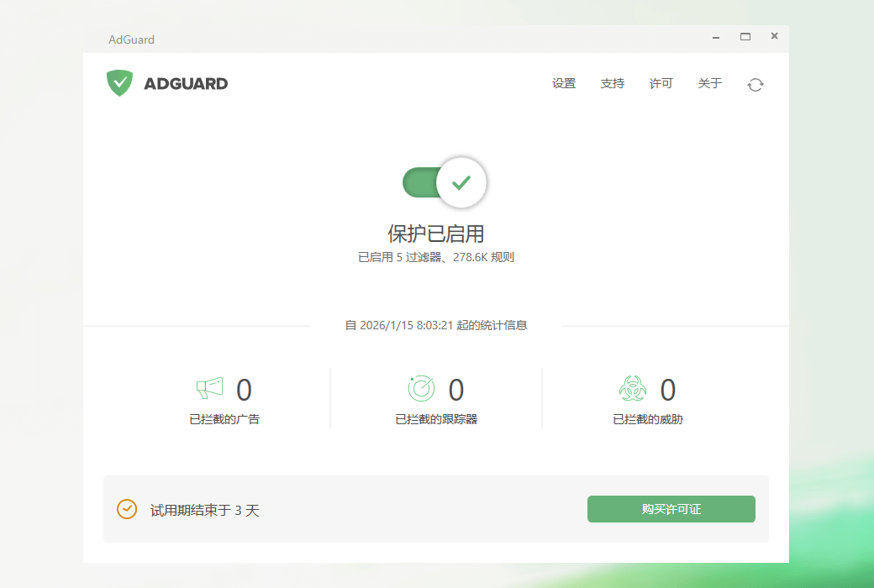Click the enabled filters and rules text
Viewport: 874px width, 588px height.
coord(436,257)
